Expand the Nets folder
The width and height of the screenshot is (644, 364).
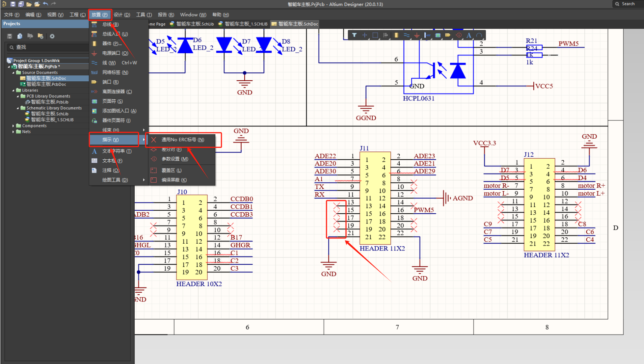(13, 132)
